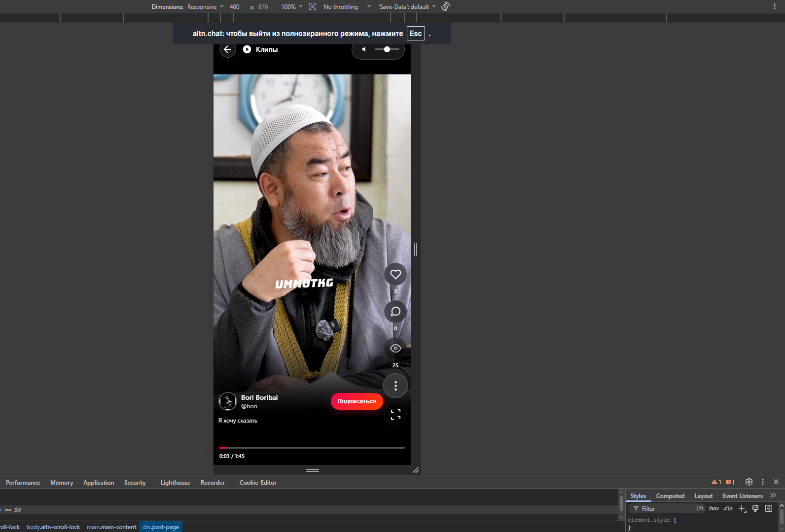
Task: Toggle rendering emulations paintbrush icon
Action: pyautogui.click(x=755, y=508)
